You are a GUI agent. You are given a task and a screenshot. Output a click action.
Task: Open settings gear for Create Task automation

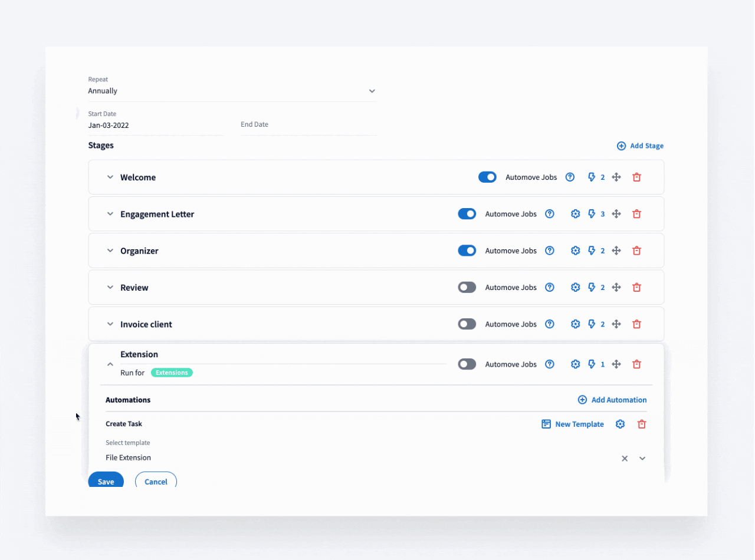[x=620, y=424]
